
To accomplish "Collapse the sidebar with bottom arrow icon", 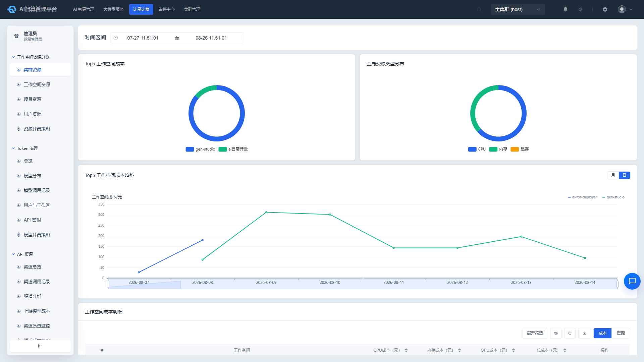I will 40,346.
